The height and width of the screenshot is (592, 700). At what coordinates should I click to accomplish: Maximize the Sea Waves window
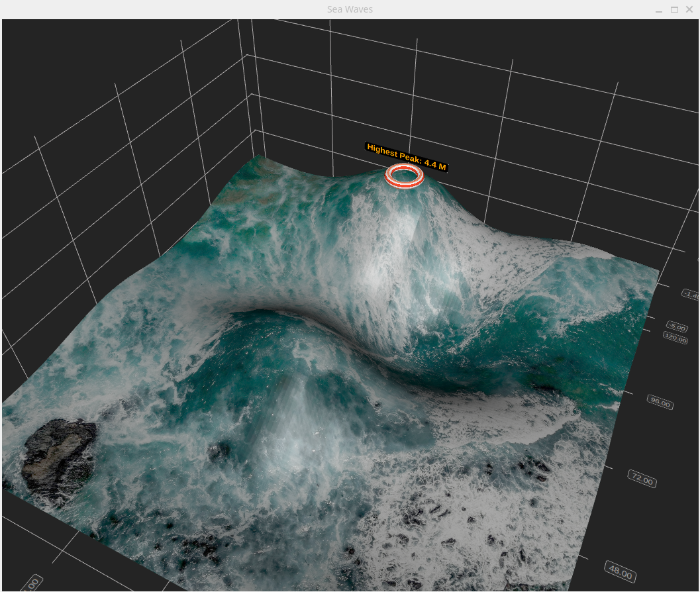point(674,9)
